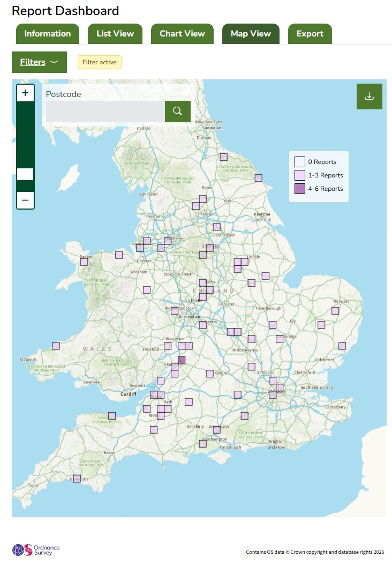Viewport: 392px width, 565px height.
Task: Download the map using the download icon
Action: click(x=370, y=96)
